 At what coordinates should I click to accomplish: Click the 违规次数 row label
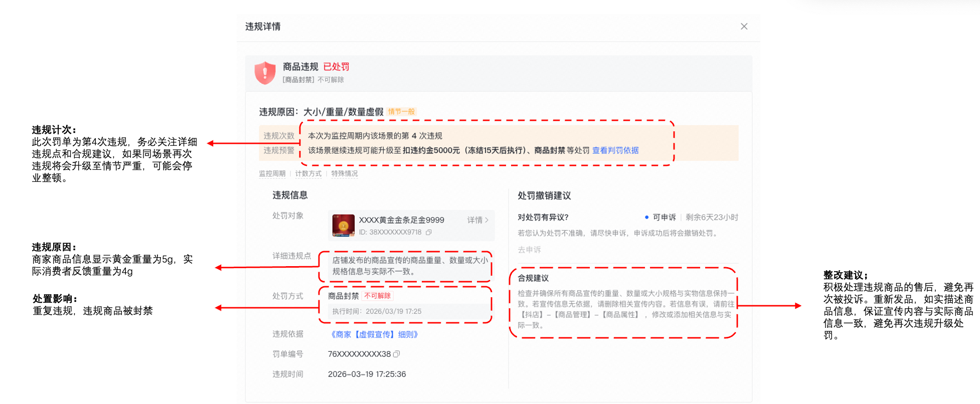click(279, 136)
